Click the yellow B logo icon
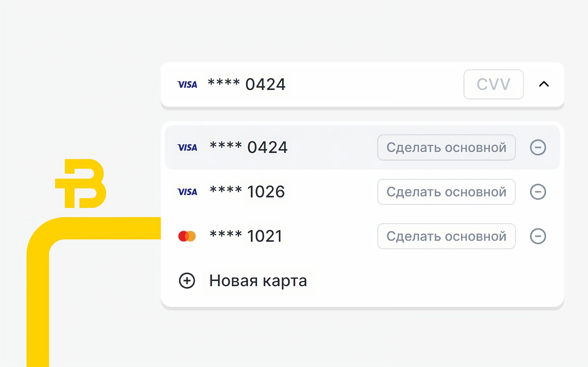588x367 pixels. pyautogui.click(x=81, y=183)
